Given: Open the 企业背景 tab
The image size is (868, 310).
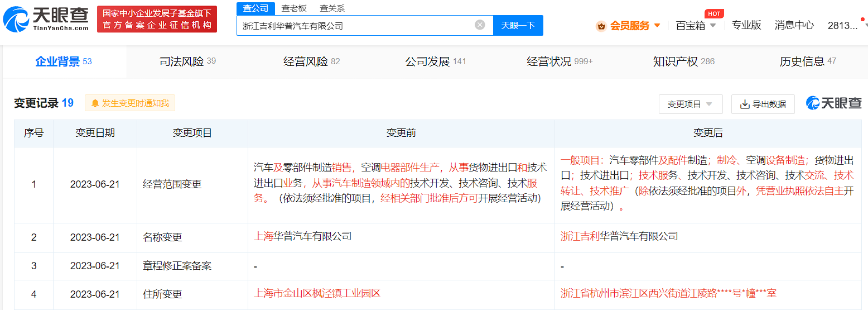Looking at the screenshot, I should [x=64, y=61].
